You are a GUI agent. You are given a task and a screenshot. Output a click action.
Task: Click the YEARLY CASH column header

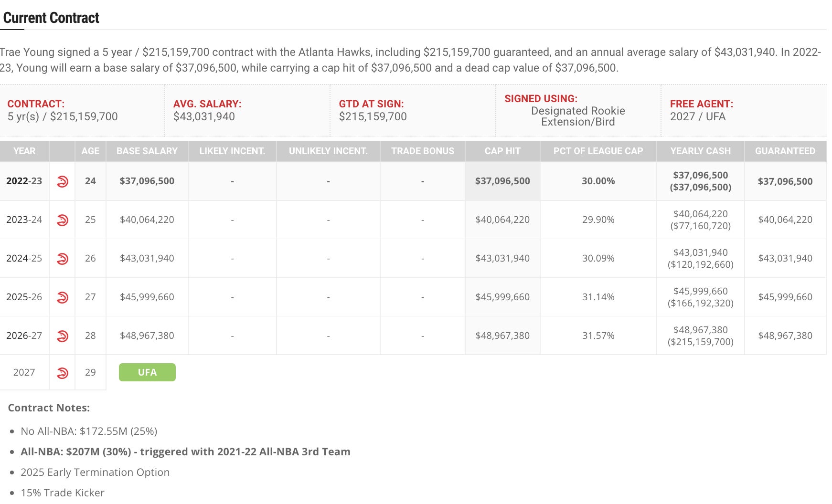coord(700,151)
